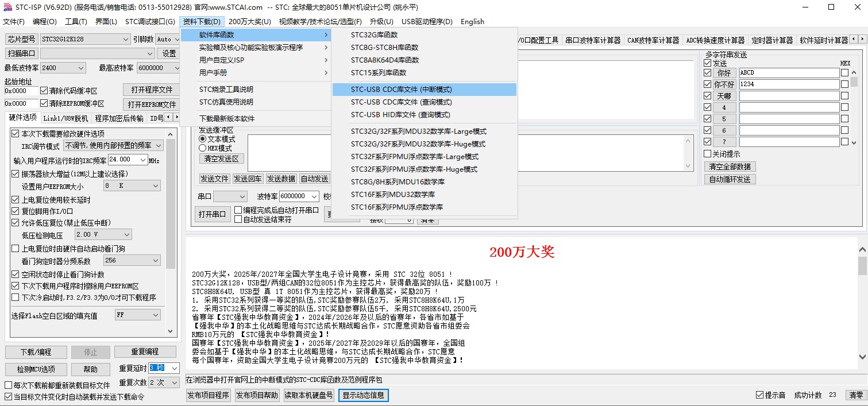
Task: Switch to the Link1/U8W脱机 tab
Action: tap(65, 118)
